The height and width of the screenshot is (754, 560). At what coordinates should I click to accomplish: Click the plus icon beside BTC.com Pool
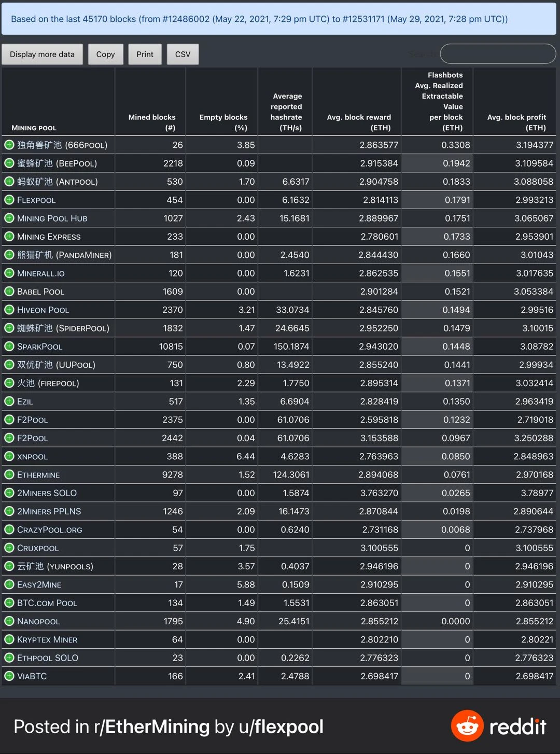click(9, 602)
